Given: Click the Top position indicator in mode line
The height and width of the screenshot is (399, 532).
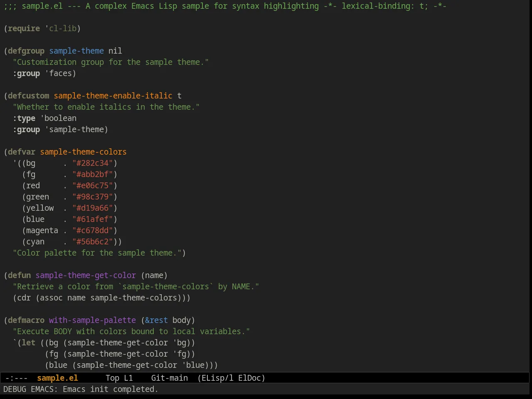Looking at the screenshot, I should click(x=112, y=378).
